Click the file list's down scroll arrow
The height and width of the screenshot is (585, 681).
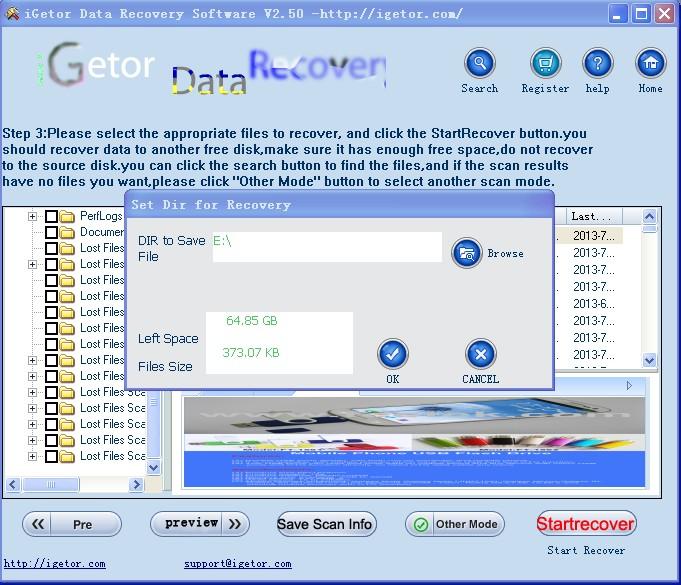click(649, 360)
